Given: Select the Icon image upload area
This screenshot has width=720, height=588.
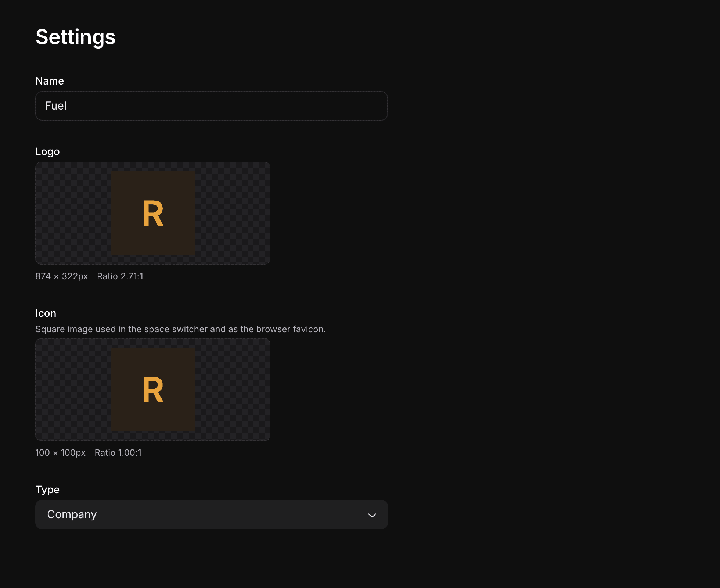Looking at the screenshot, I should (153, 390).
